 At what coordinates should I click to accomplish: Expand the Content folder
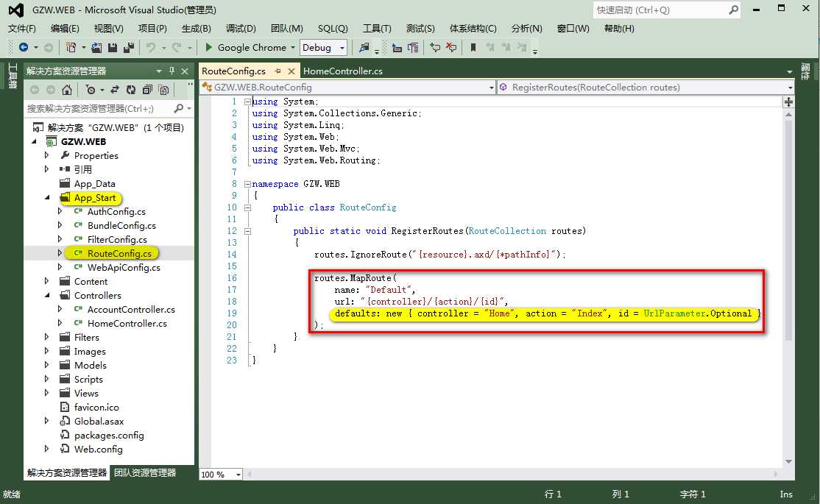46,281
